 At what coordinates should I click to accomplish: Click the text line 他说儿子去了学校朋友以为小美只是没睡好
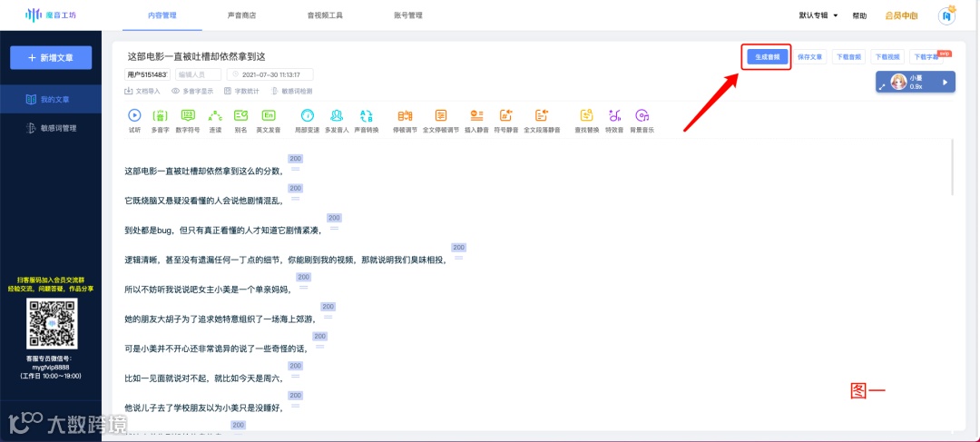(204, 408)
